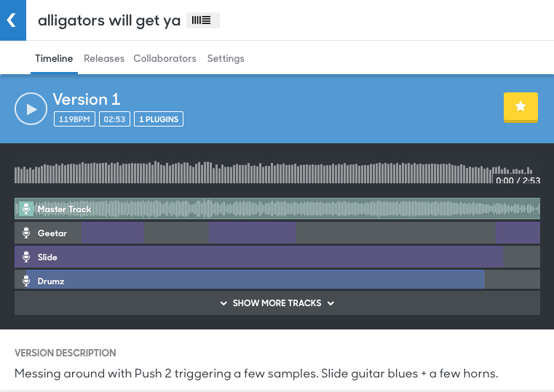The image size is (554, 392).
Task: Go back with the blue arrow button
Action: coord(12,20)
